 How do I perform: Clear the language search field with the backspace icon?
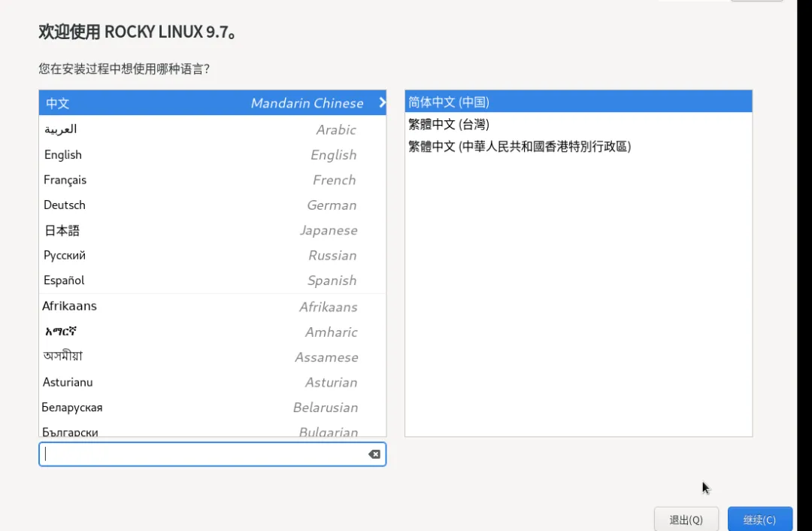(x=374, y=454)
